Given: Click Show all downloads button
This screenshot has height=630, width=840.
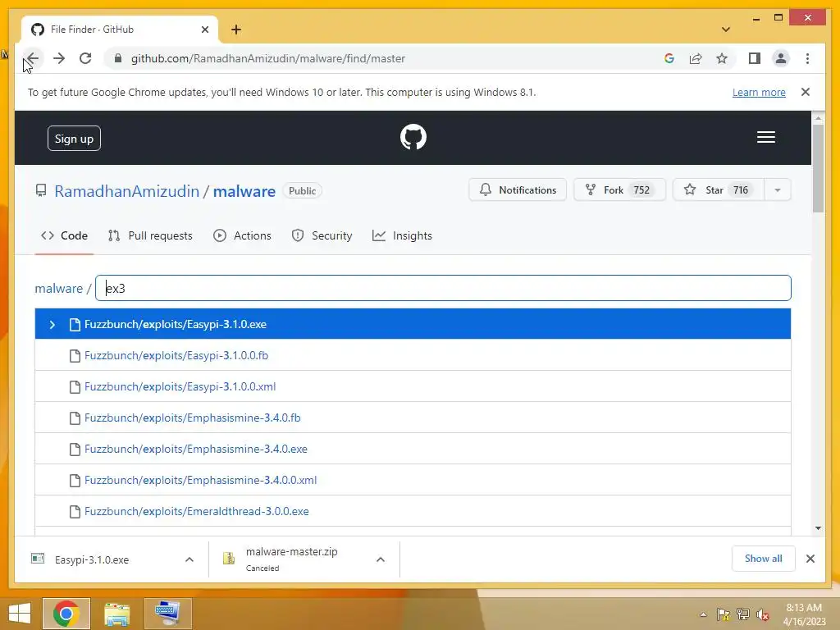Looking at the screenshot, I should pyautogui.click(x=764, y=559).
